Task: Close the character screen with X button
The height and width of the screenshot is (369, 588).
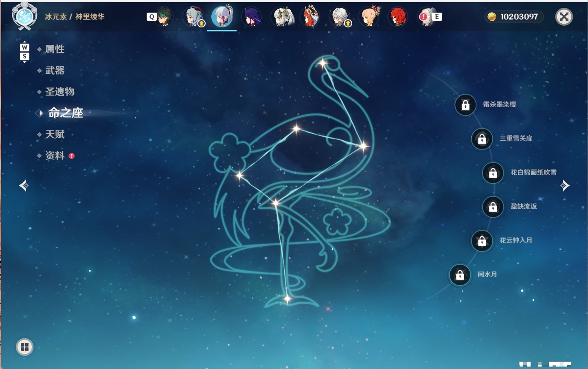Action: (564, 17)
